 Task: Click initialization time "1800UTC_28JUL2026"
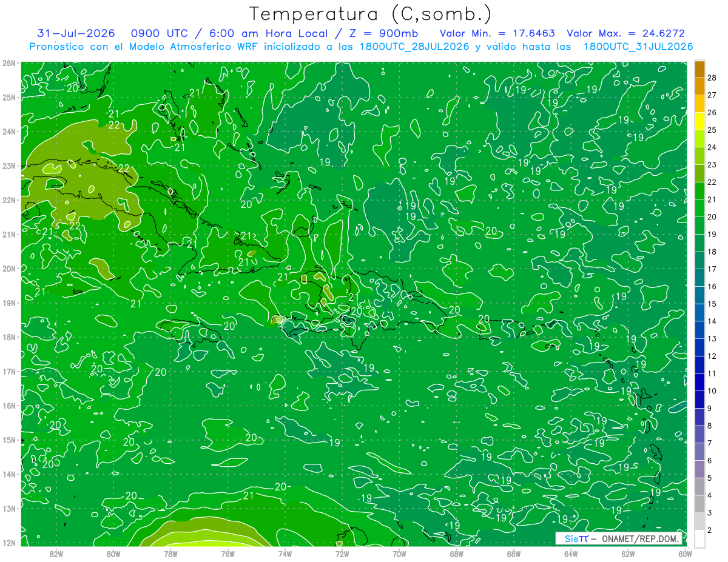[414, 46]
